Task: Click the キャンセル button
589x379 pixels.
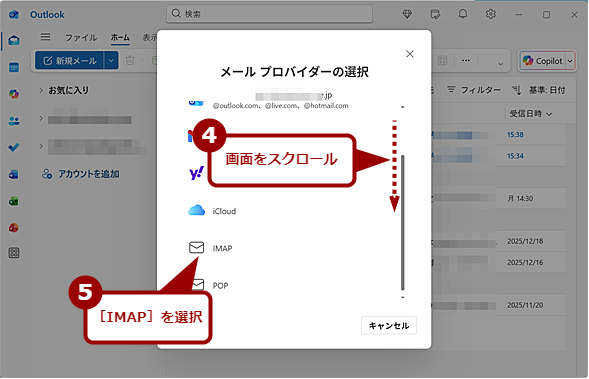Action: pyautogui.click(x=389, y=325)
